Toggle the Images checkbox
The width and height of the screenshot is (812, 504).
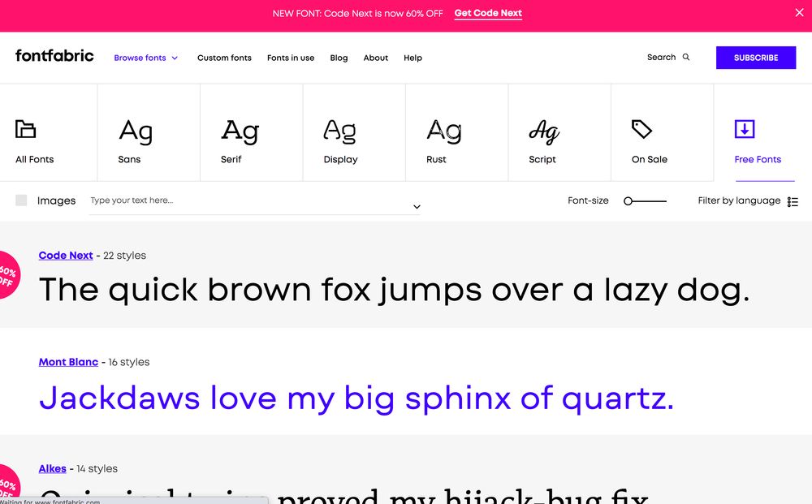pyautogui.click(x=21, y=200)
